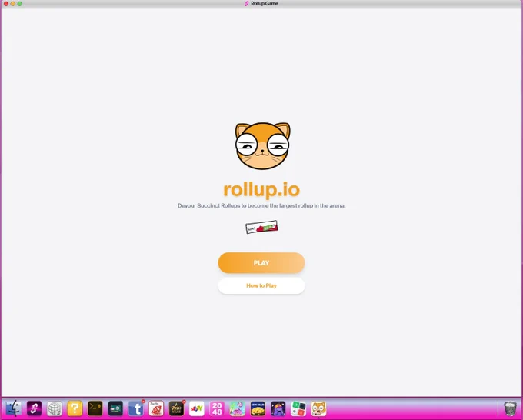Open the gold coin pile game in dock
523x420 pixels.
[x=258, y=408]
